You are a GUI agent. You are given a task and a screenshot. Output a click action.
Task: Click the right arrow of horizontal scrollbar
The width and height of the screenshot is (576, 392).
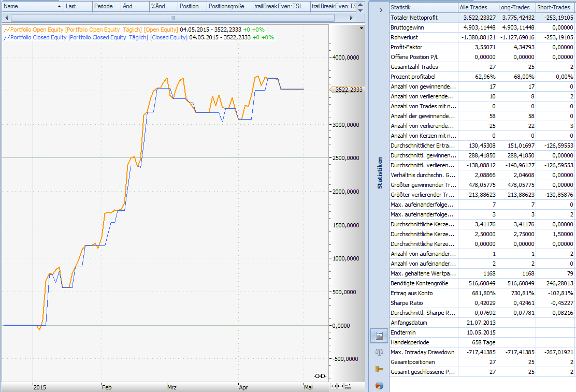point(351,18)
